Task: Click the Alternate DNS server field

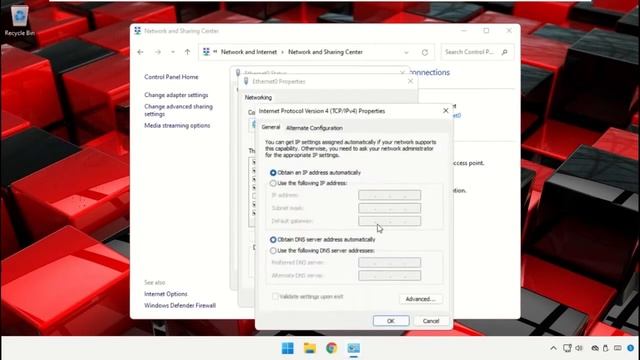Action: coord(389,276)
